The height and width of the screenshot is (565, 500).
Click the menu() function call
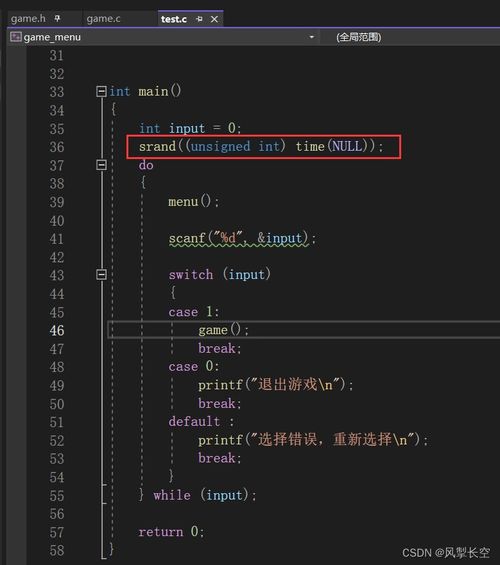click(193, 201)
